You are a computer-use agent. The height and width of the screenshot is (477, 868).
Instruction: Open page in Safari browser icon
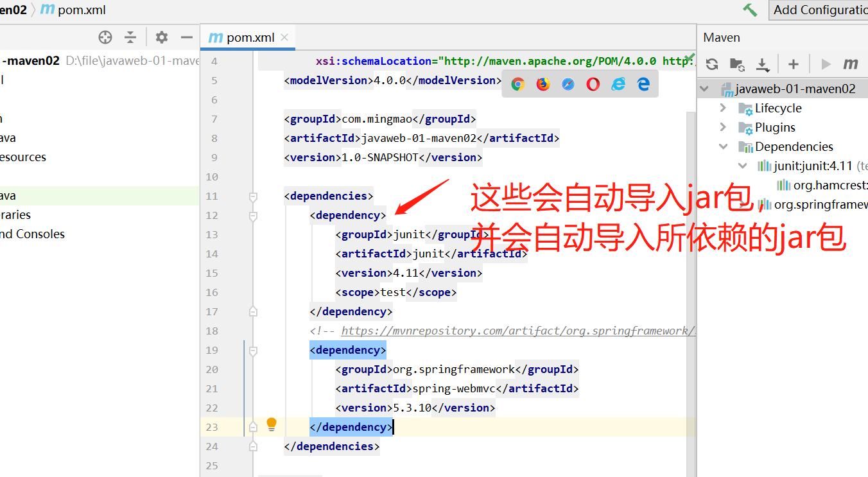click(568, 83)
